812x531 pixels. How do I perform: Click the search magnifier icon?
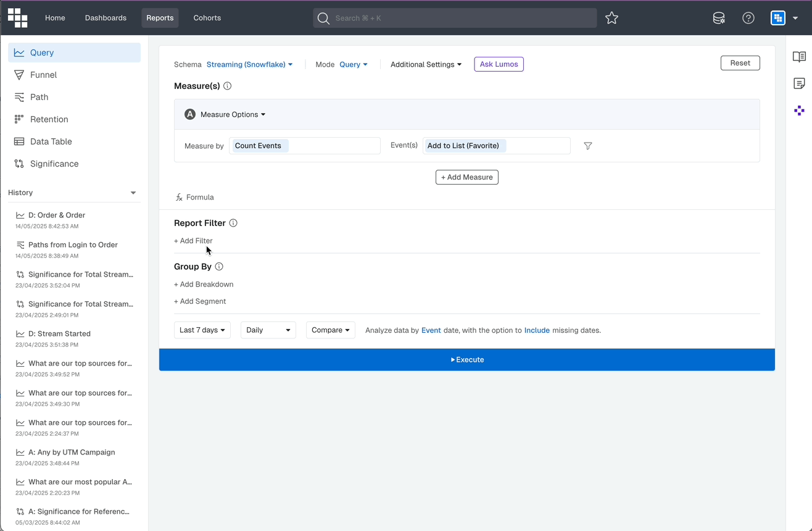pos(323,18)
